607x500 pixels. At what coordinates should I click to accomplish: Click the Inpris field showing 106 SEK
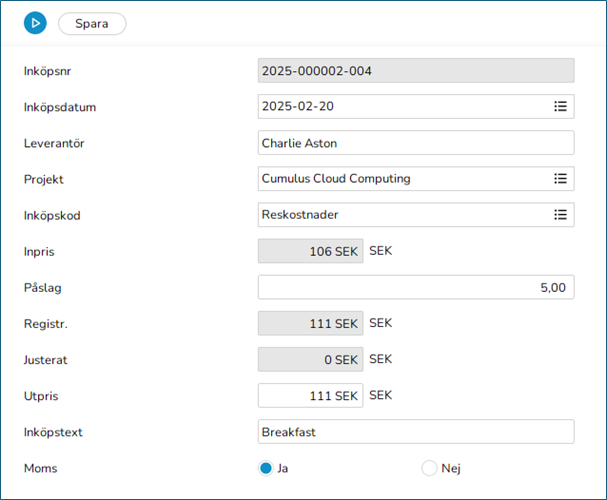tap(309, 251)
